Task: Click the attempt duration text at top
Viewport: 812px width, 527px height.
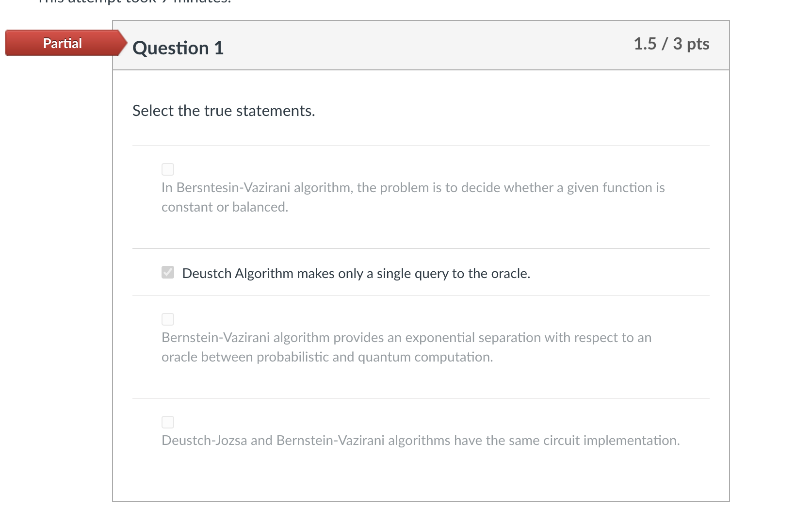Action: pyautogui.click(x=133, y=2)
